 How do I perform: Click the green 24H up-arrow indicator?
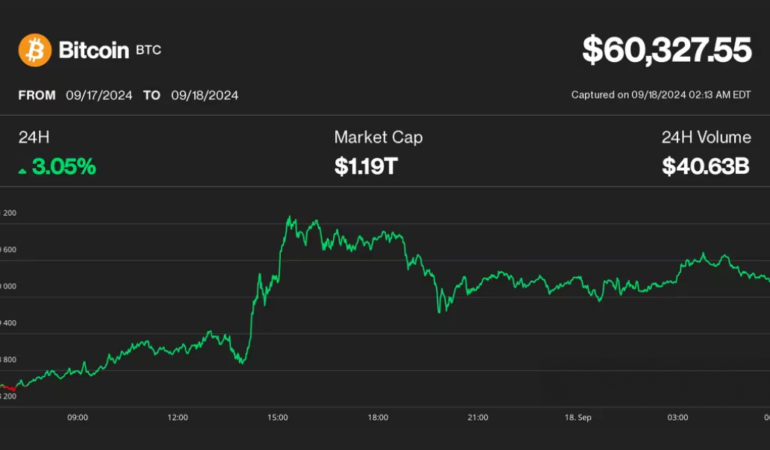click(x=23, y=169)
